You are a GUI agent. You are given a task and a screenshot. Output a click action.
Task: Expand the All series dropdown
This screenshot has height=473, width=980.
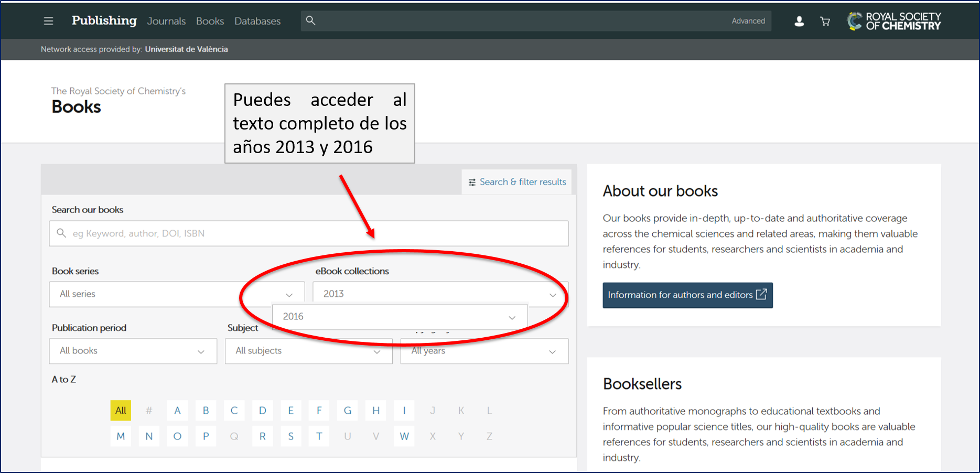177,294
